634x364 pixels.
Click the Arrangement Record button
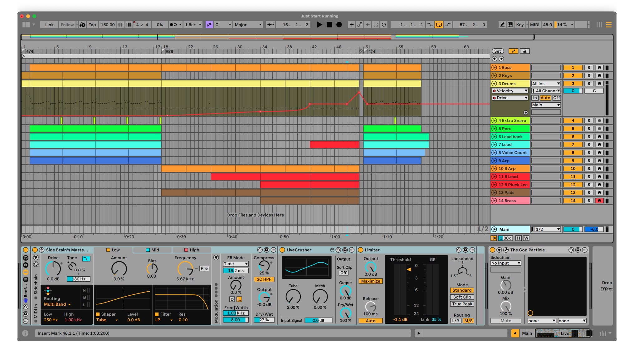pos(339,25)
